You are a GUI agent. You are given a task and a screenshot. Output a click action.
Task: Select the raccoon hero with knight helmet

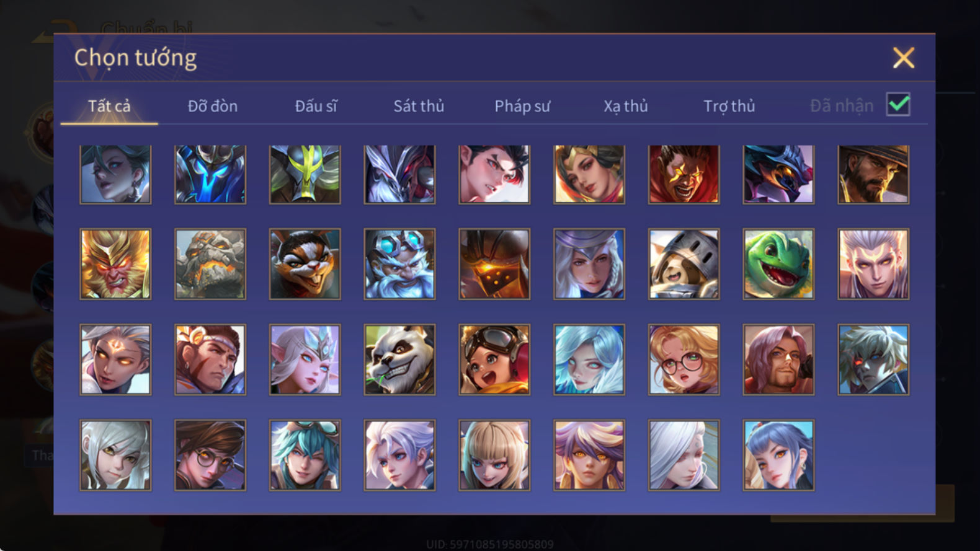(684, 264)
